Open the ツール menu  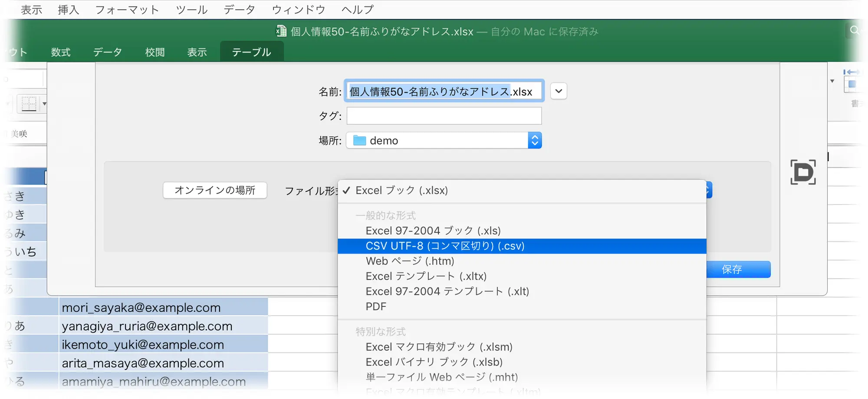click(x=191, y=10)
